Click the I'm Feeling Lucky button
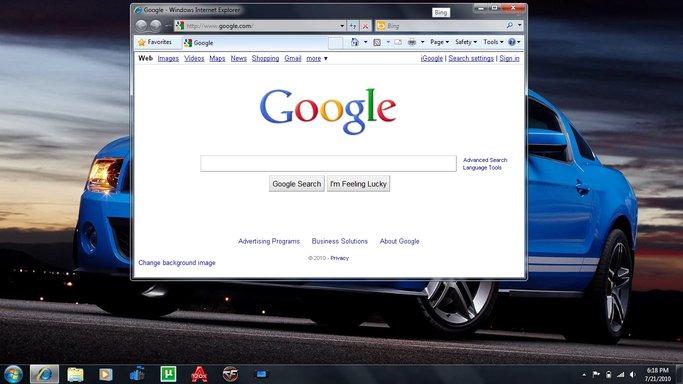The image size is (683, 384). 358,184
